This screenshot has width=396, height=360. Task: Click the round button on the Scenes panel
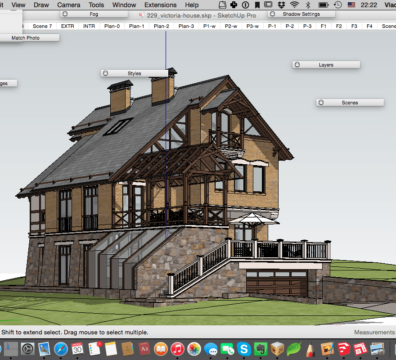[x=321, y=103]
